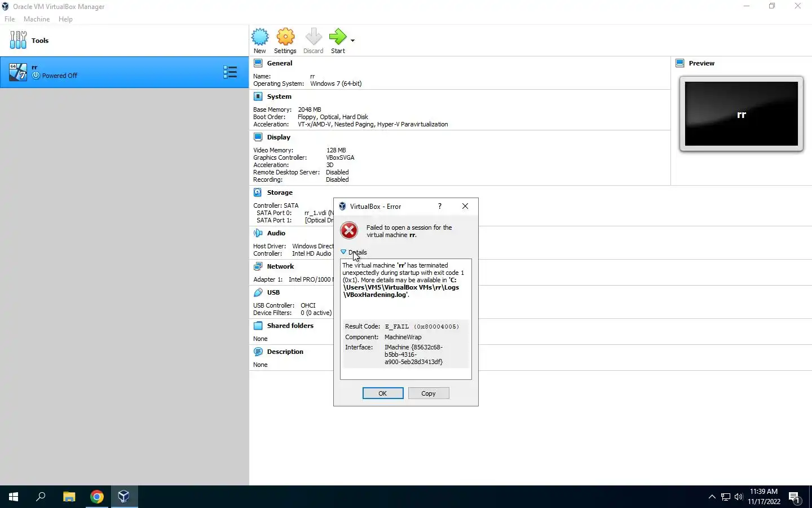
Task: Open the Windows Start menu
Action: tap(14, 497)
